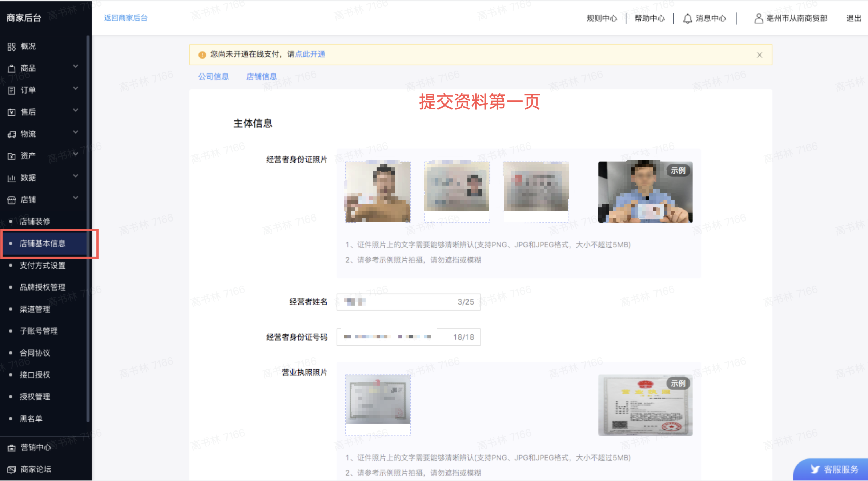
Task: Click the orange warning icon in payment notice
Action: 202,55
